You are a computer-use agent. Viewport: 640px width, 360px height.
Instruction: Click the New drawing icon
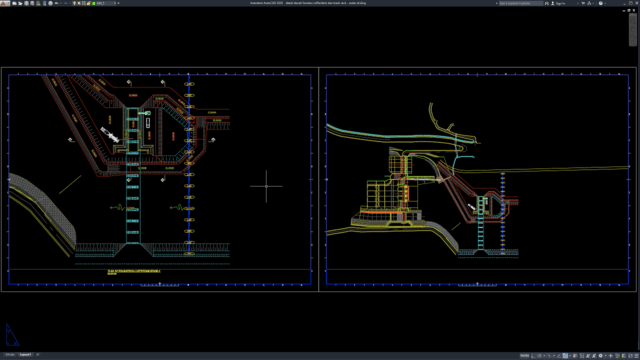(14, 3)
